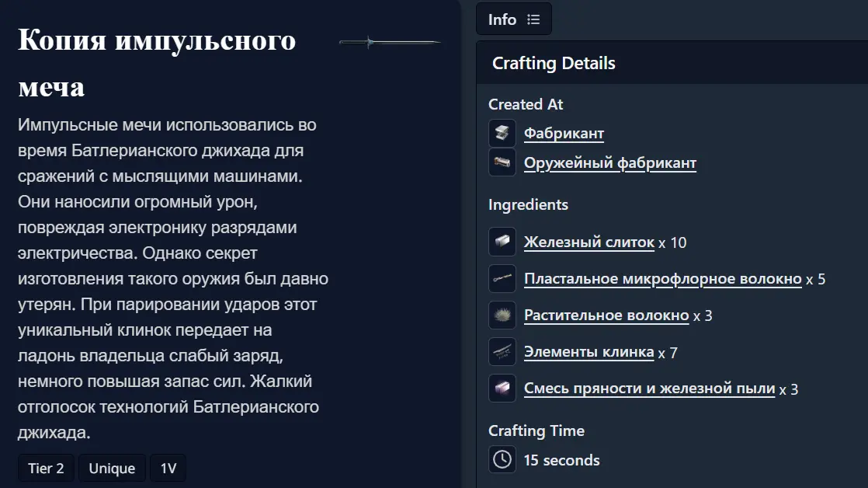Click the Элементы клинка blade icon
This screenshot has width=868, height=488.
pyautogui.click(x=502, y=351)
